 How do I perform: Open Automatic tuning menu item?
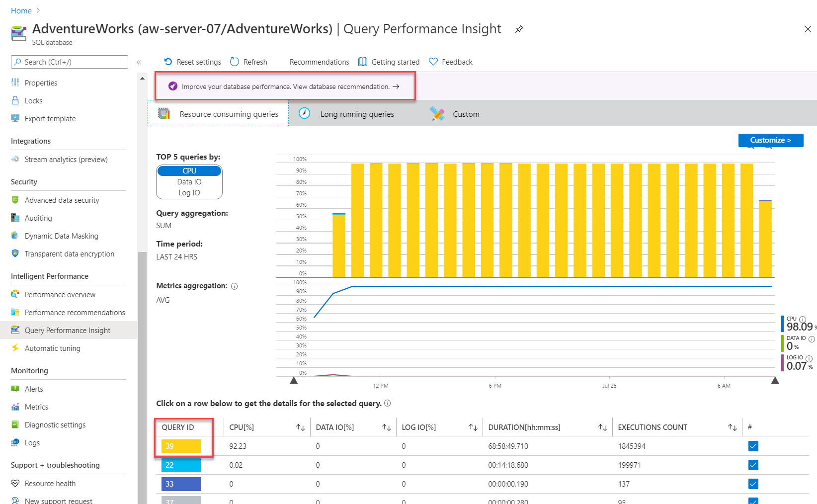(69, 348)
